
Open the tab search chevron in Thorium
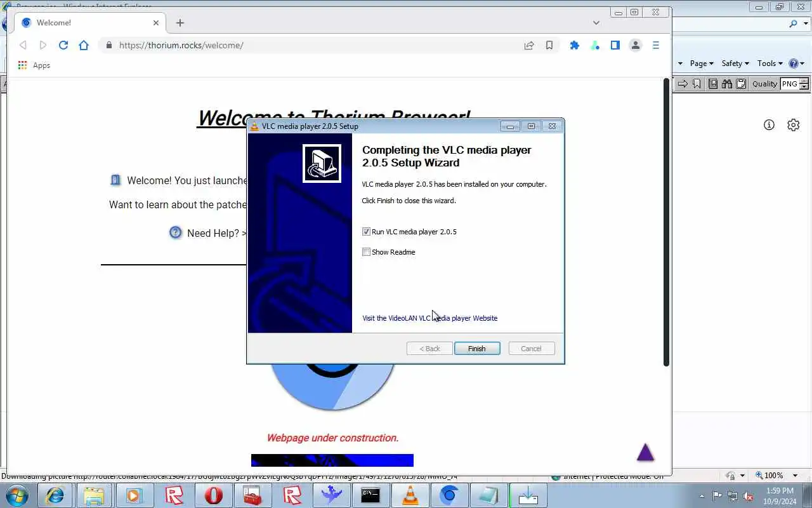(x=596, y=23)
